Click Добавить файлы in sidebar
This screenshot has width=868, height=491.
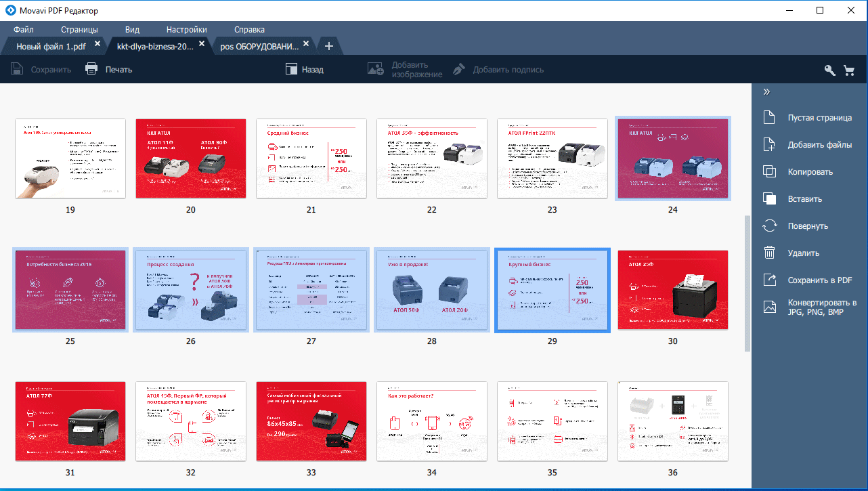pyautogui.click(x=820, y=145)
